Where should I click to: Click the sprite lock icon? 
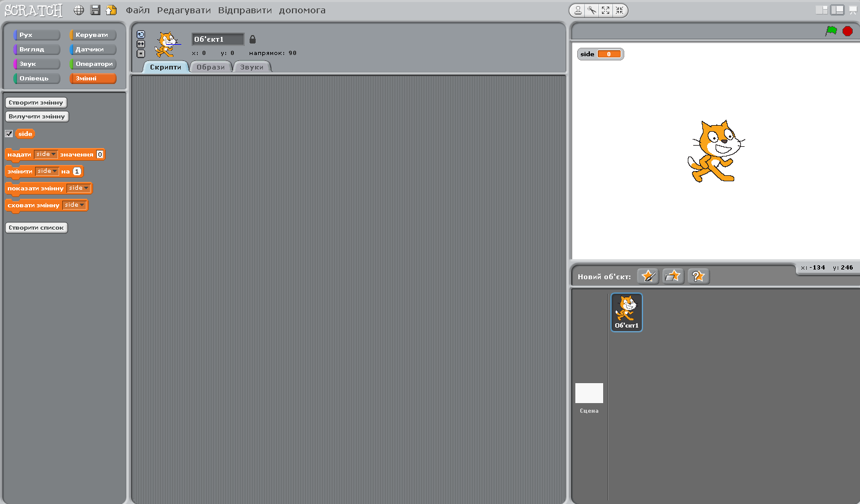(x=253, y=39)
